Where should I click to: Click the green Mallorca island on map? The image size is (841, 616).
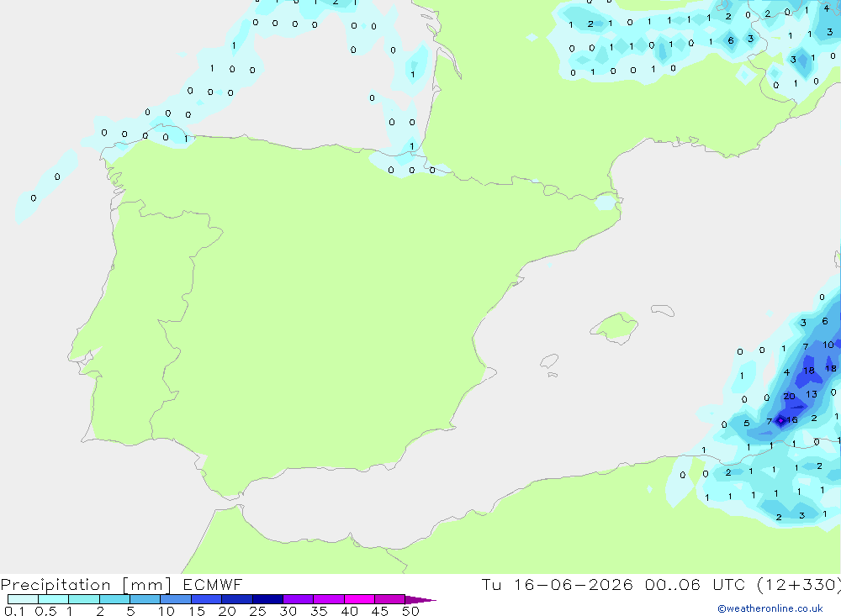pyautogui.click(x=615, y=326)
